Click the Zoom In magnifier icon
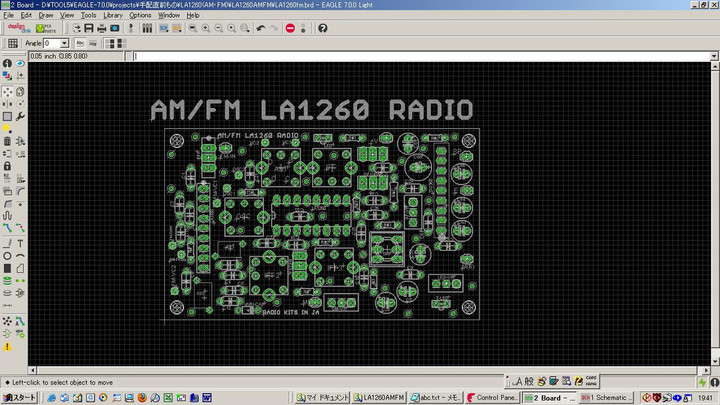The width and height of the screenshot is (720, 405). click(x=206, y=28)
